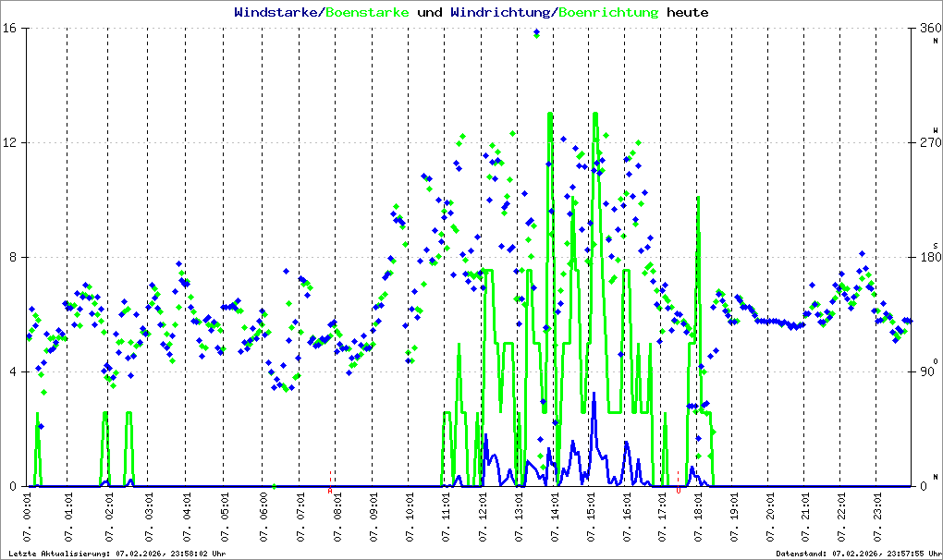Select the direction axis value 270
The width and height of the screenshot is (943, 560).
930,142
